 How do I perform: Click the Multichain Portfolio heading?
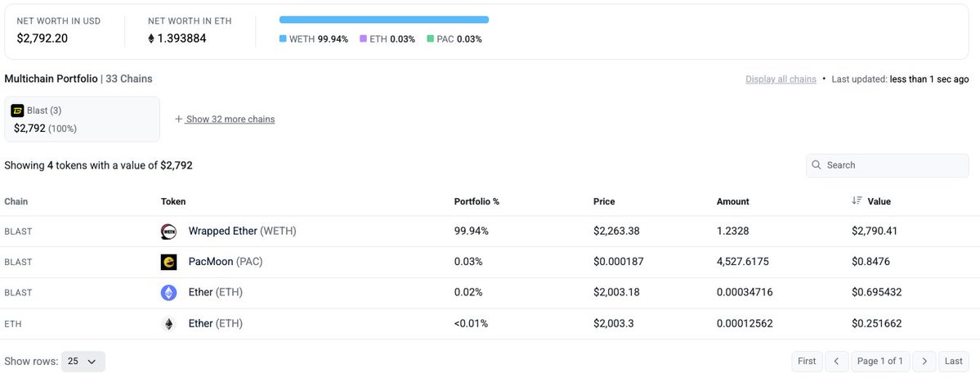pyautogui.click(x=51, y=79)
